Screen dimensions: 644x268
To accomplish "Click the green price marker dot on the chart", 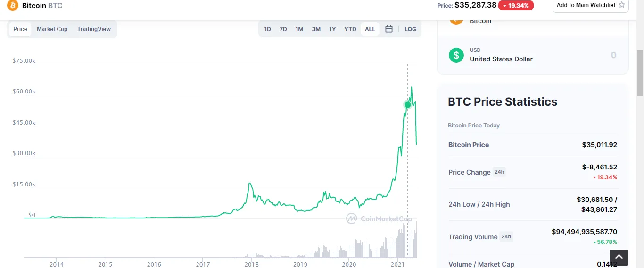I will pos(407,104).
